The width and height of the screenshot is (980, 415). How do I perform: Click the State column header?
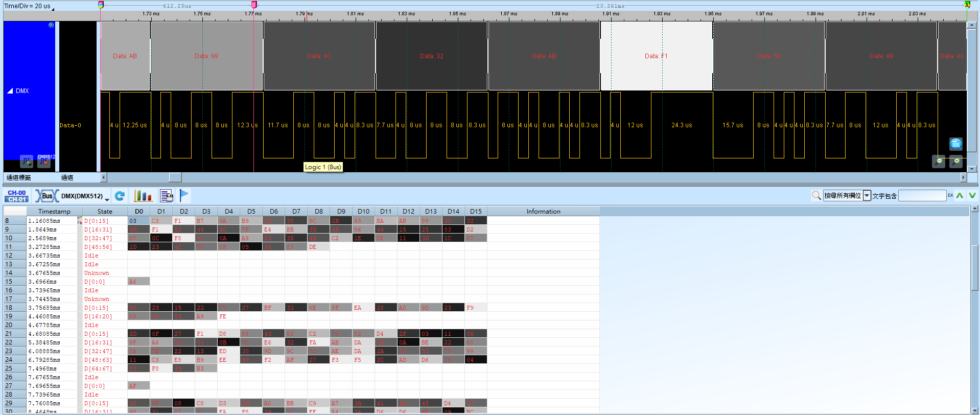(105, 212)
